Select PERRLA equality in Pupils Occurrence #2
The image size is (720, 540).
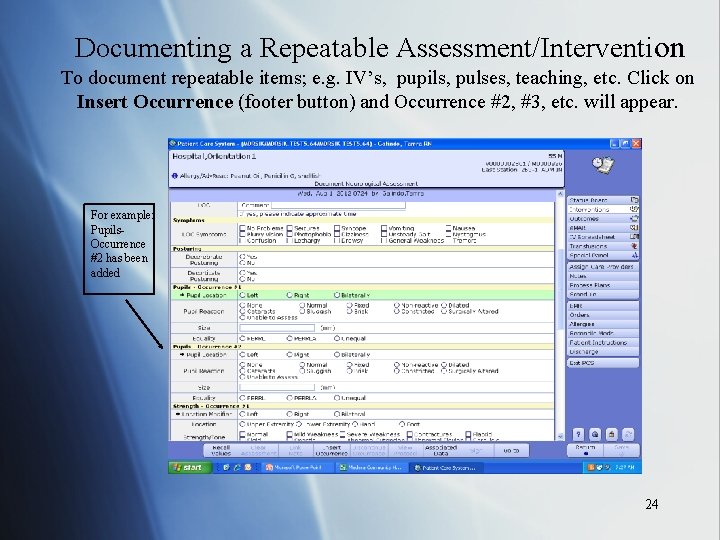(290, 398)
